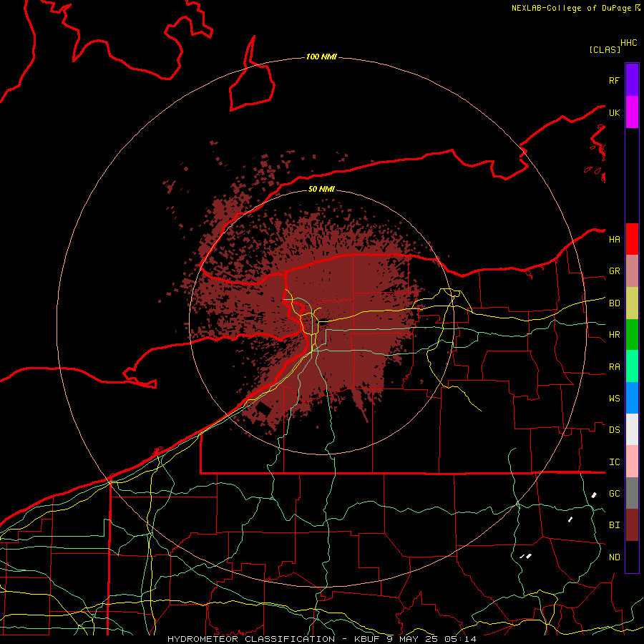The image size is (644, 644).
Task: Click the HA red legend color swatch
Action: 632,239
